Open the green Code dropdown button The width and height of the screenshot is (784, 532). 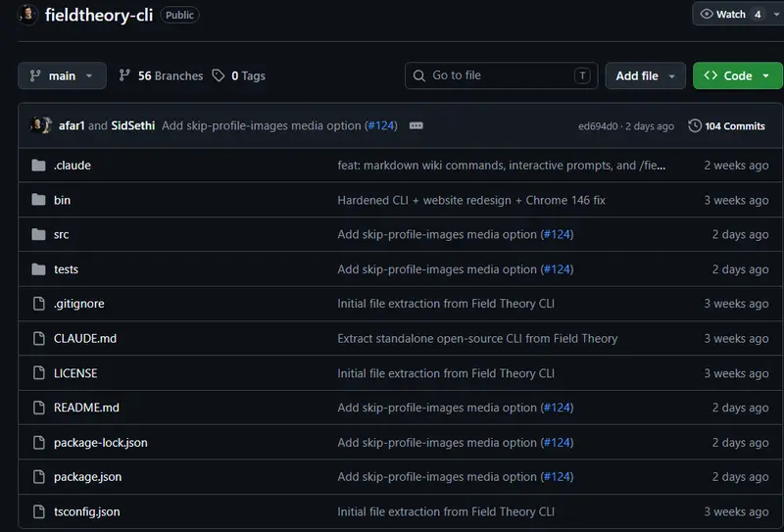click(738, 75)
